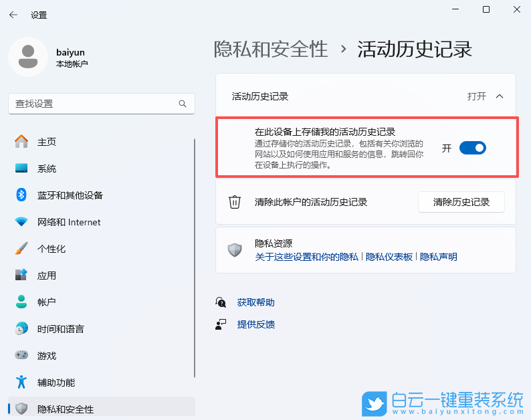
Task: Click the 本地帐户 label
Action: (72, 64)
